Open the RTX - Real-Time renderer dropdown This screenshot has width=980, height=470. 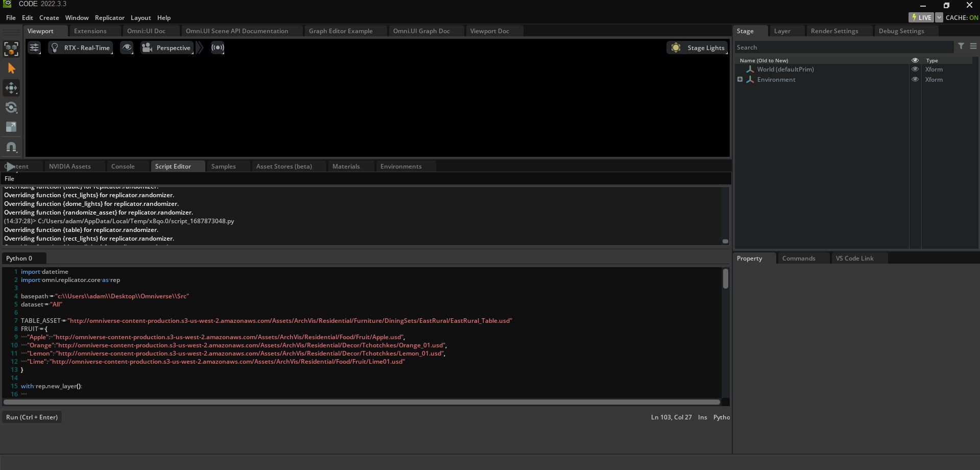(81, 48)
